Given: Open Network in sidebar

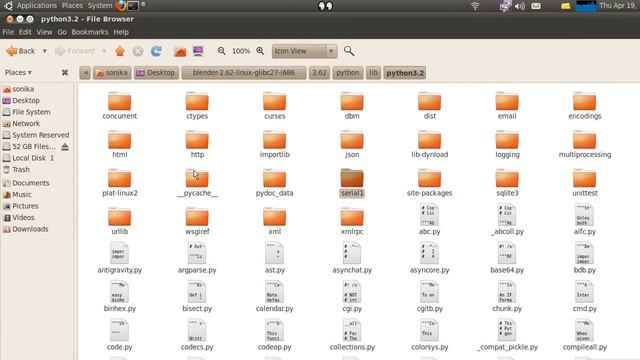Looking at the screenshot, I should point(22,123).
